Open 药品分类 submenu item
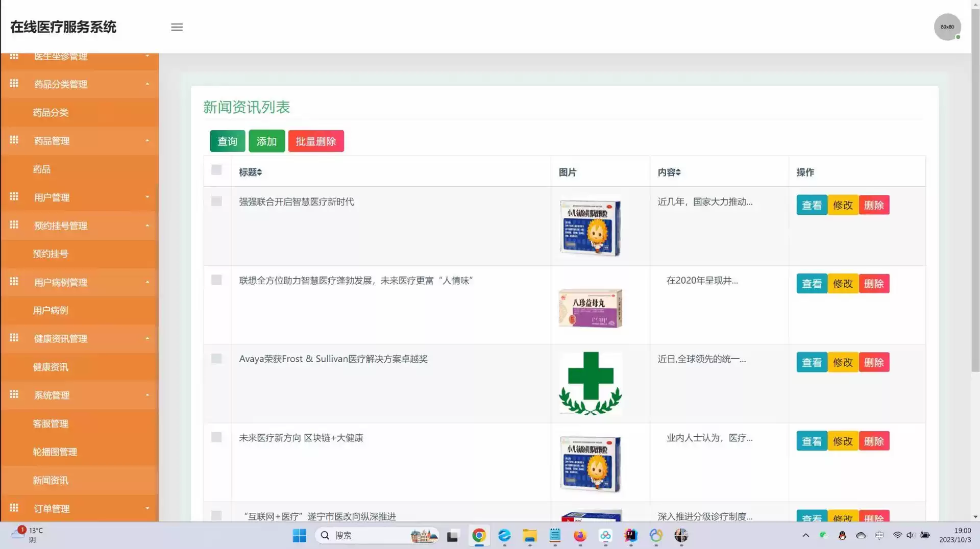Screen dimensions: 980x549 (51, 112)
